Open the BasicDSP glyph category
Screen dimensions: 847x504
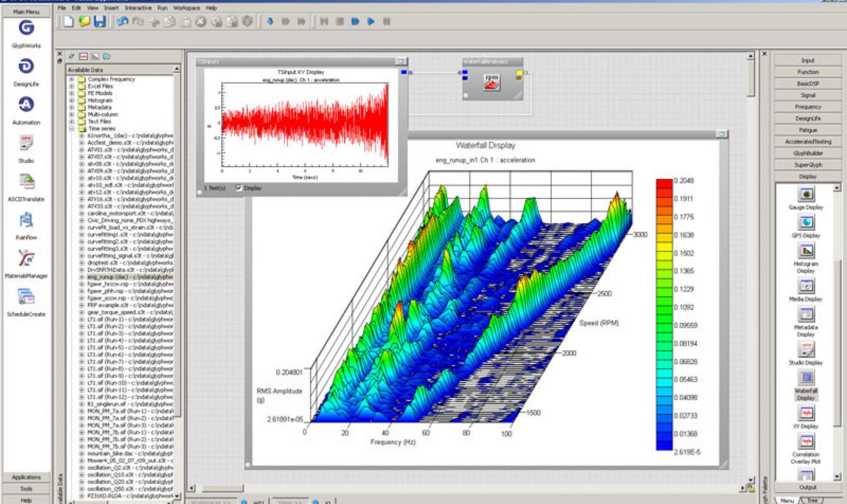point(808,84)
